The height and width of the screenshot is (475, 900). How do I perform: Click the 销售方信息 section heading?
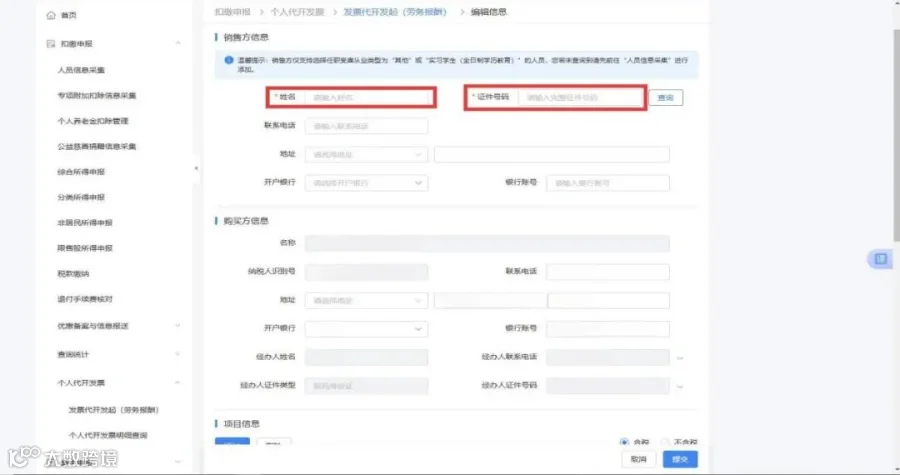point(246,37)
